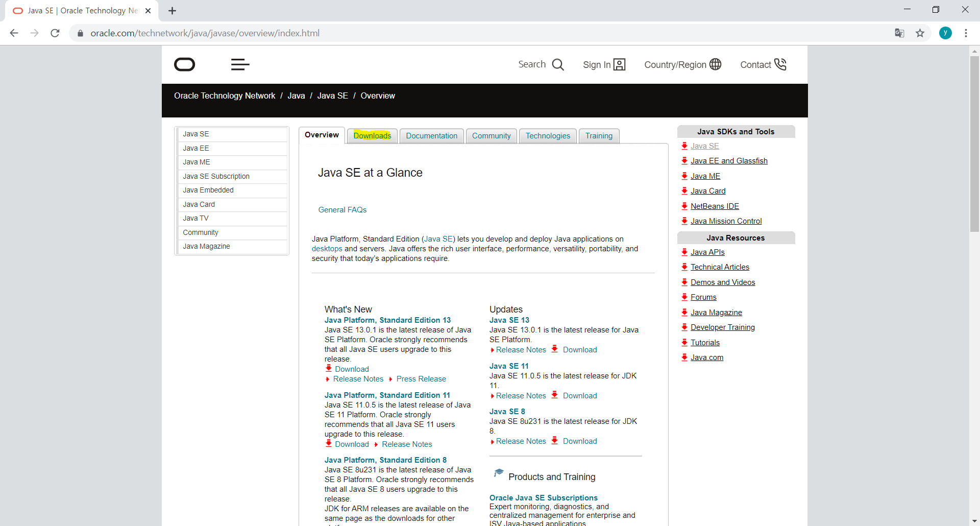Open the Training tab
Image resolution: width=980 pixels, height=526 pixels.
point(599,136)
